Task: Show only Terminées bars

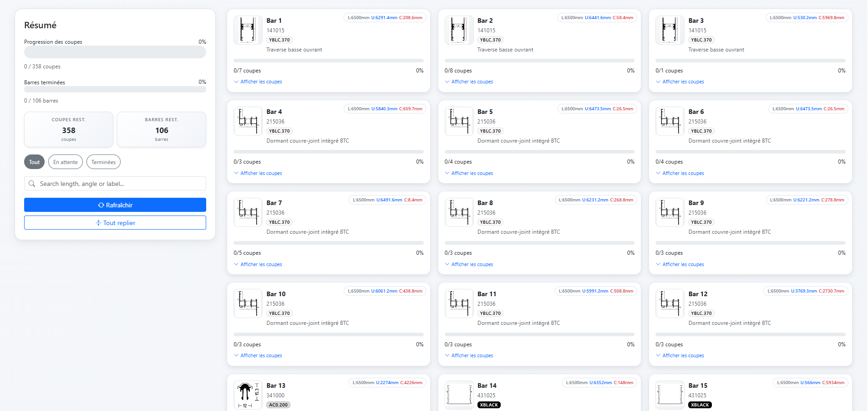Action: (103, 162)
